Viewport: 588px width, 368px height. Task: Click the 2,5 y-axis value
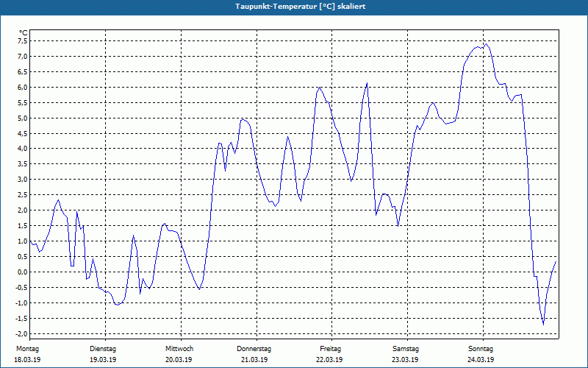23,194
